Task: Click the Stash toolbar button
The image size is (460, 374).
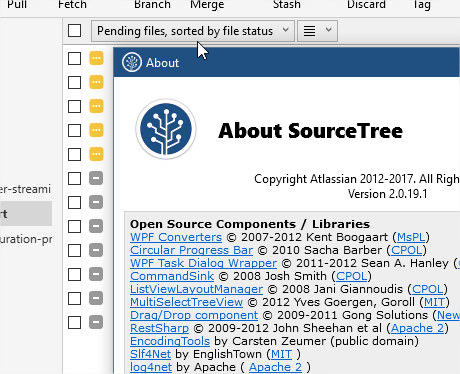Action: point(287,5)
